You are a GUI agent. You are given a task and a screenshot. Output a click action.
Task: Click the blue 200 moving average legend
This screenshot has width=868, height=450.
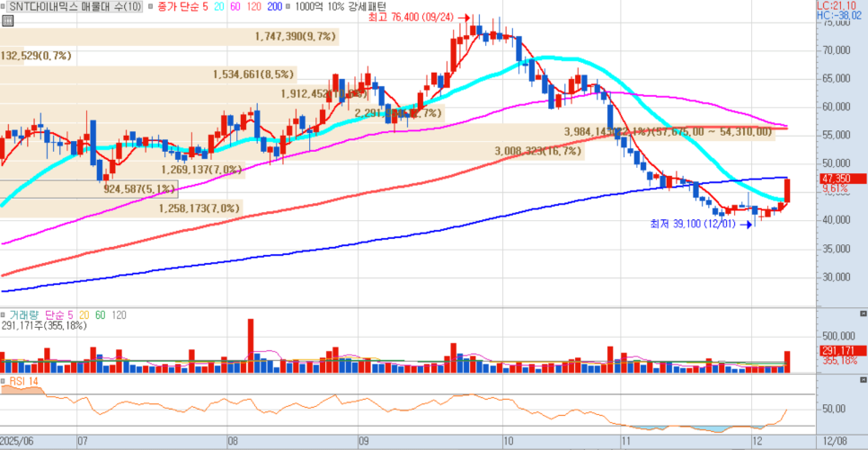pyautogui.click(x=275, y=6)
